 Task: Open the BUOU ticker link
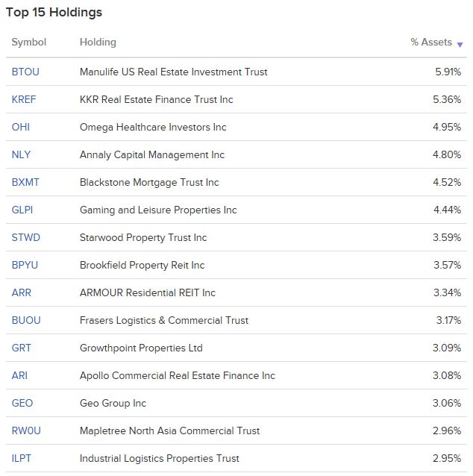pyautogui.click(x=26, y=320)
